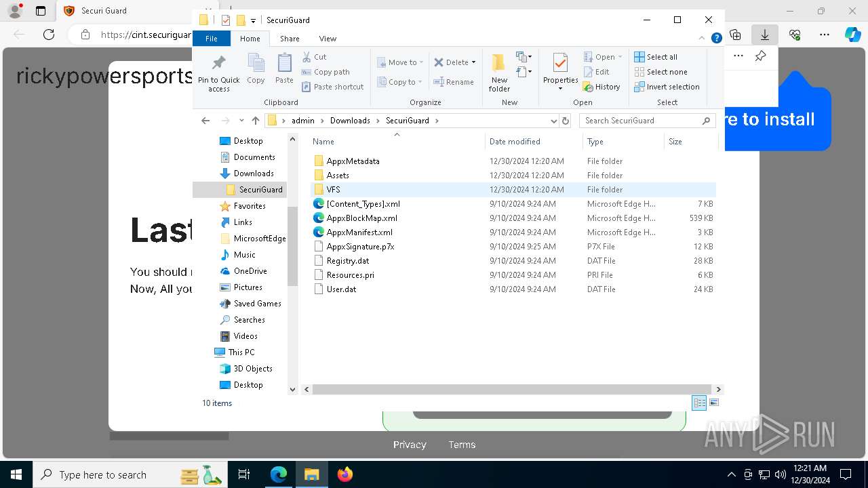Click the Paste ribbon icon

(x=284, y=69)
